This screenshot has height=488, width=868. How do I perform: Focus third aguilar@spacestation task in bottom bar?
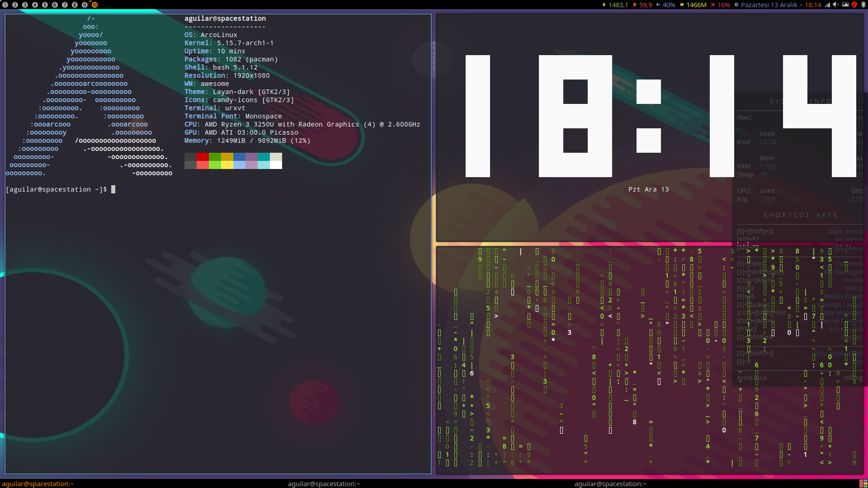point(610,483)
